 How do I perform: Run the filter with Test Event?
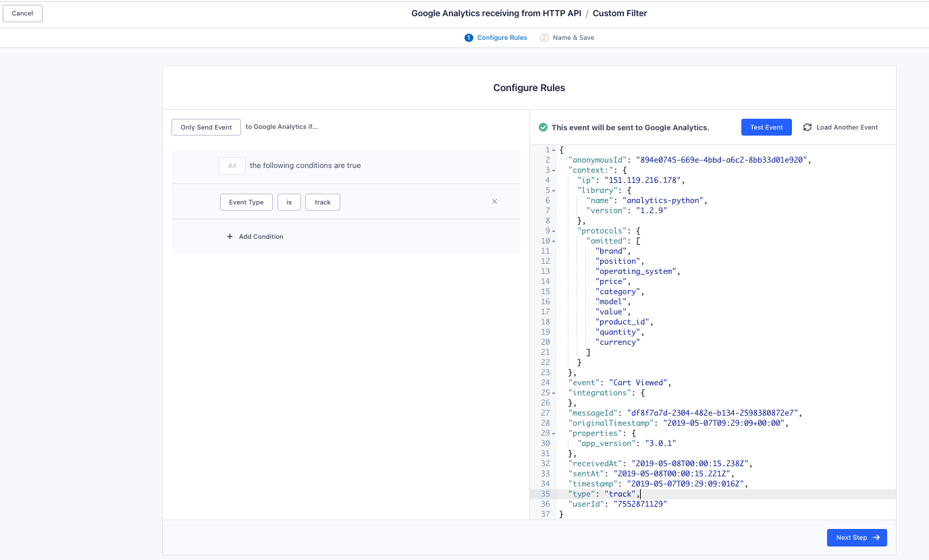tap(766, 127)
